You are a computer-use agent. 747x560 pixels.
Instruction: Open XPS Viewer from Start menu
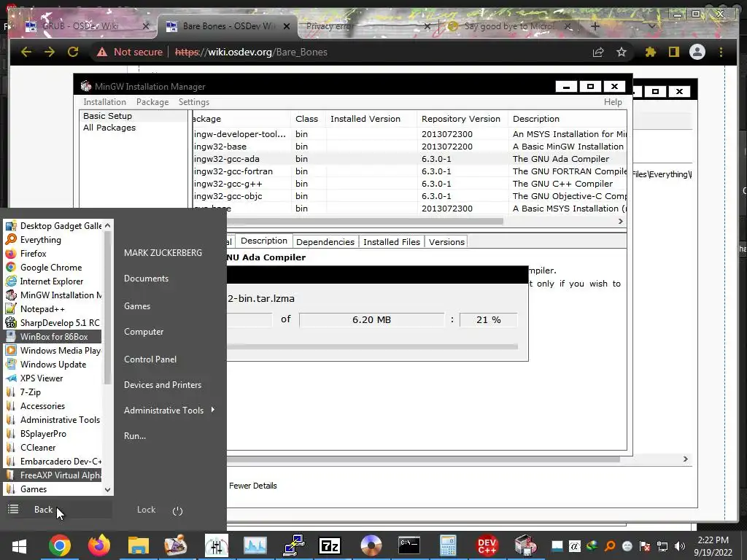point(53,378)
